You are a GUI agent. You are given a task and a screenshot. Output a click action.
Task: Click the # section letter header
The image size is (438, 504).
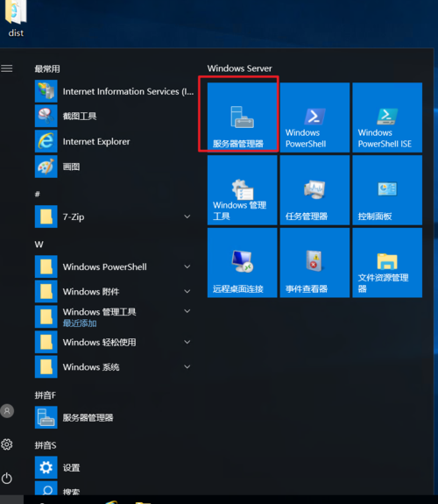point(38,194)
